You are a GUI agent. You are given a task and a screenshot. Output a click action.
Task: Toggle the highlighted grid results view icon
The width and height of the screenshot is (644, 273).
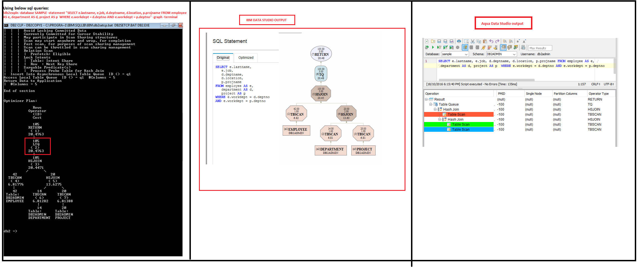pyautogui.click(x=503, y=47)
